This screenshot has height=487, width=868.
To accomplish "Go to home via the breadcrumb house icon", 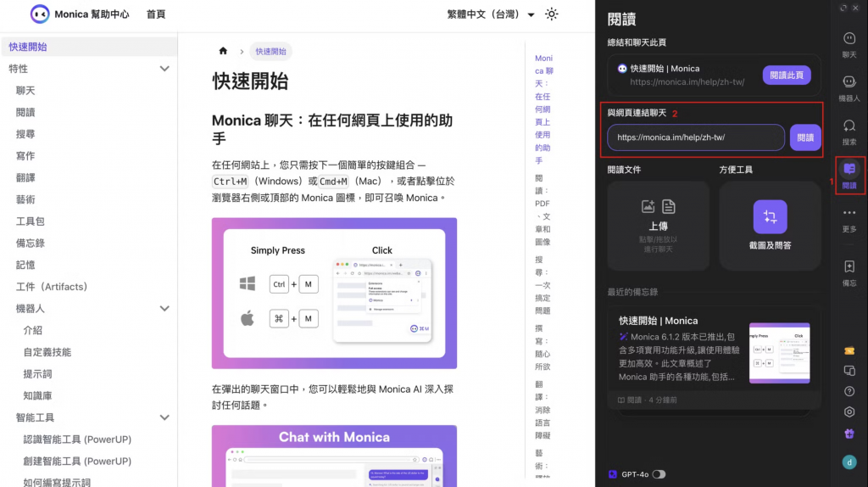I will point(223,51).
